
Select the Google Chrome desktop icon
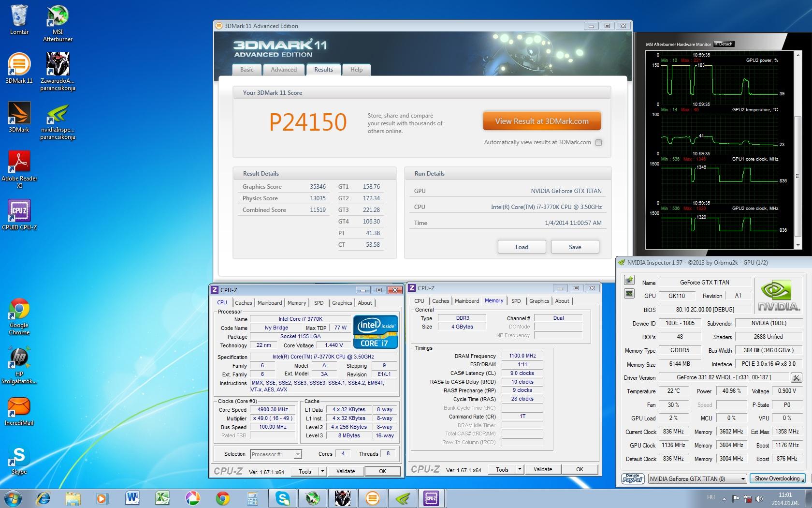(x=19, y=316)
